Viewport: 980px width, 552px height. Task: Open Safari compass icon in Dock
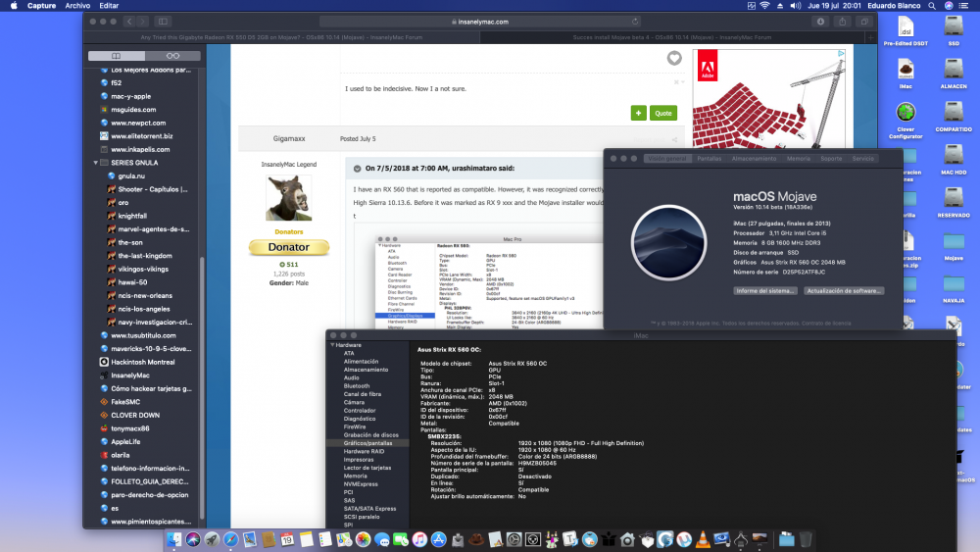pyautogui.click(x=230, y=539)
